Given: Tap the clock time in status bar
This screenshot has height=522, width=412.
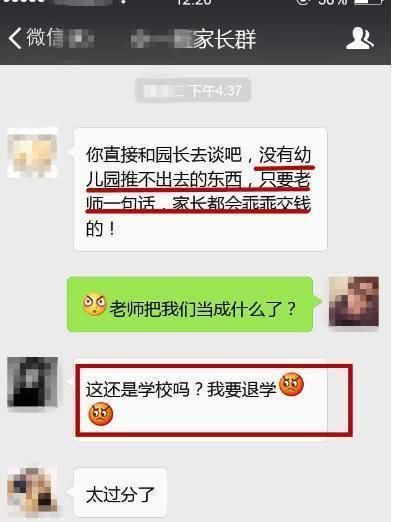Looking at the screenshot, I should pyautogui.click(x=194, y=3).
